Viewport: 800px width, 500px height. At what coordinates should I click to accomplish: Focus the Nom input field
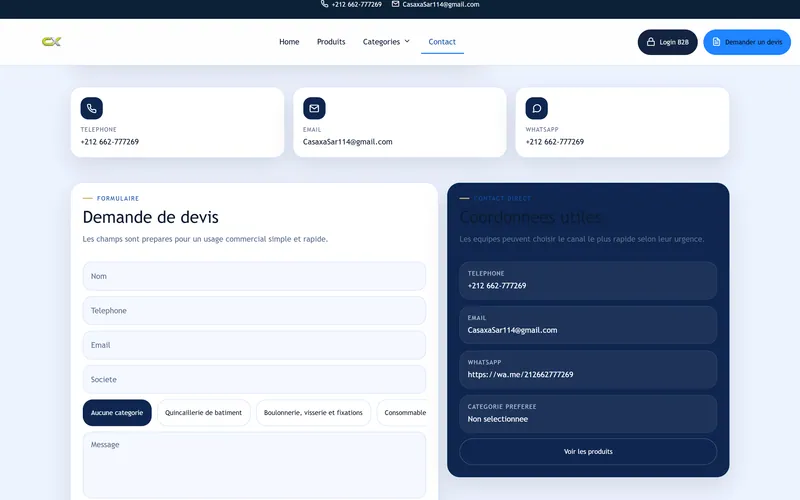(x=254, y=276)
